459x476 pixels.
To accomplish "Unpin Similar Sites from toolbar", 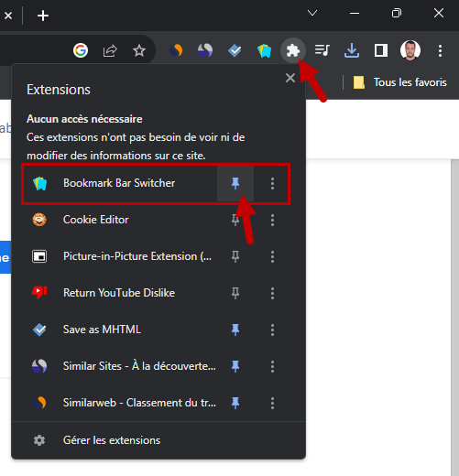I will click(235, 366).
